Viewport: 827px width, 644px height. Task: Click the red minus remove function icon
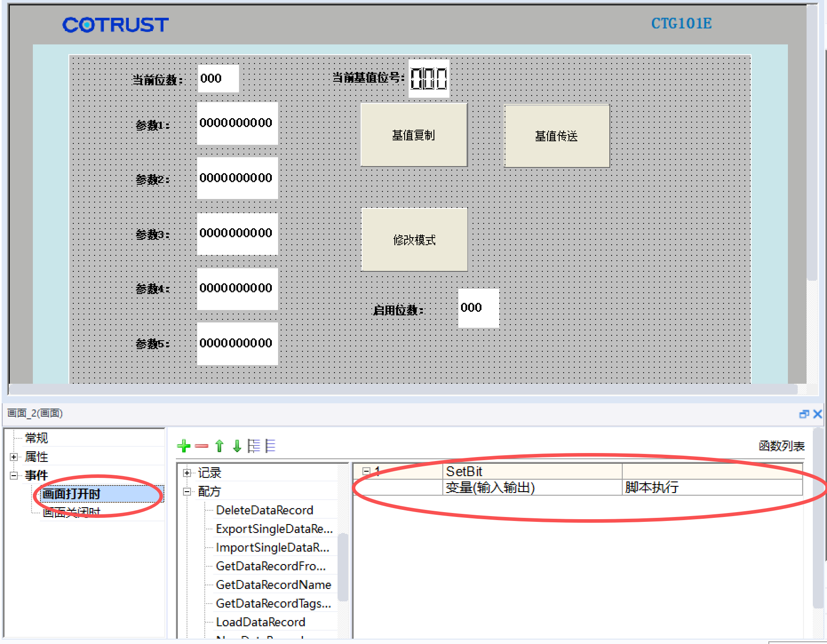pos(201,446)
